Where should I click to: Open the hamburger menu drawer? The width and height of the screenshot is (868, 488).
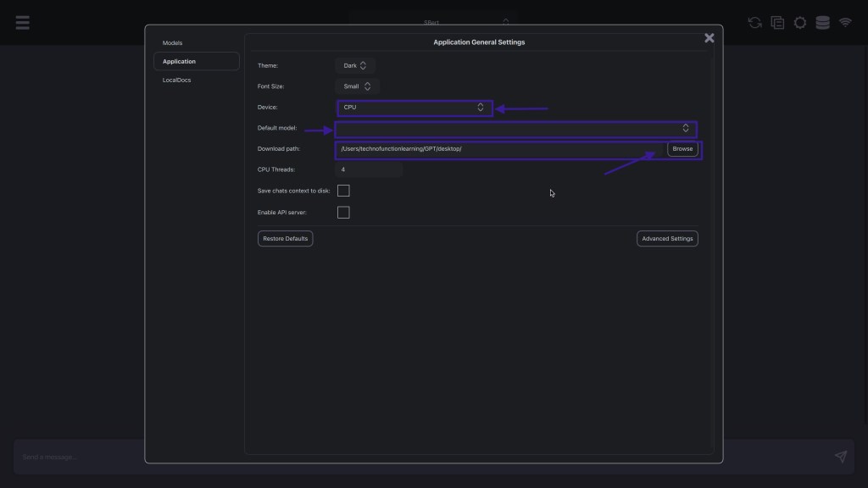pyautogui.click(x=23, y=23)
